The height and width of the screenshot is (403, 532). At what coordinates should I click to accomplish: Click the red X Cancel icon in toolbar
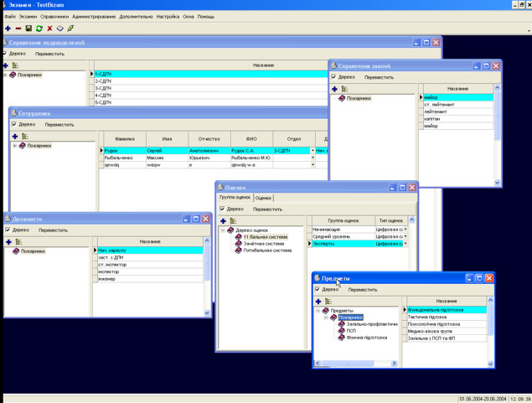pos(49,28)
